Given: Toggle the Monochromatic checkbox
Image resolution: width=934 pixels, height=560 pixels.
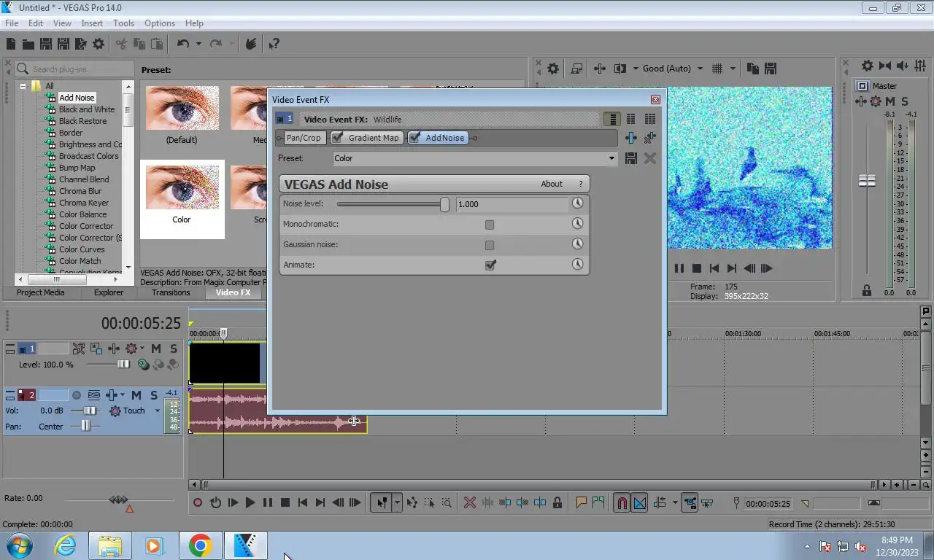Looking at the screenshot, I should [490, 225].
